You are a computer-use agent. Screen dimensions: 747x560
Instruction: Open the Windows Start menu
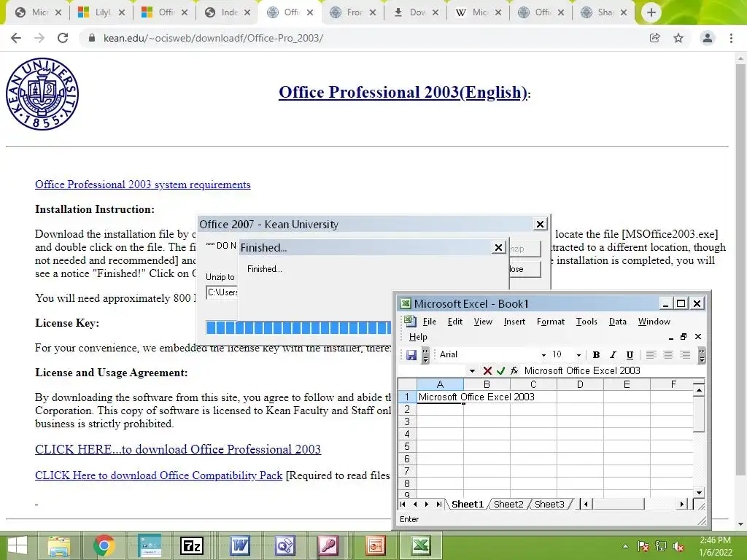[x=18, y=545]
